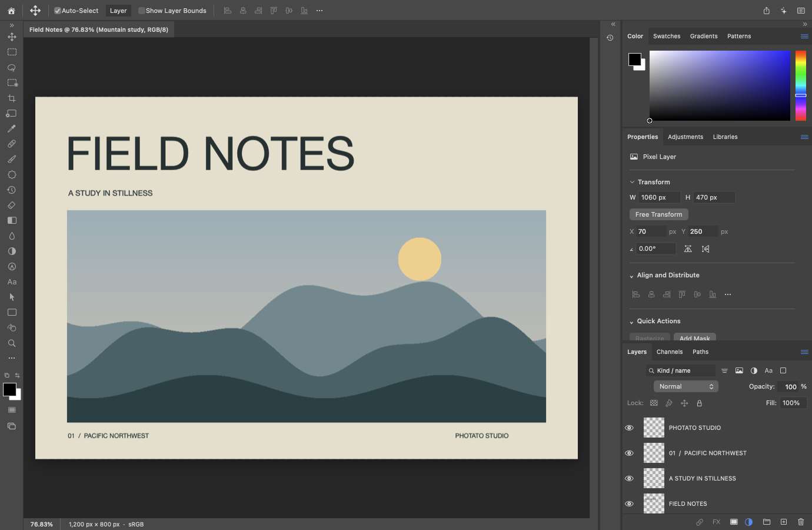Pick the Eyedropper tool
Screen dimensions: 812x530
pyautogui.click(x=12, y=129)
